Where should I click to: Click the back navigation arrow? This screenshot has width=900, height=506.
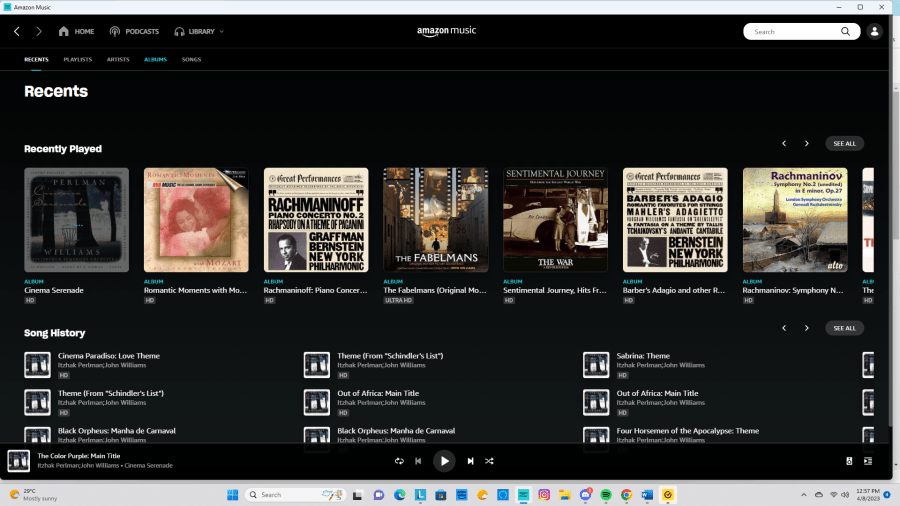[17, 31]
